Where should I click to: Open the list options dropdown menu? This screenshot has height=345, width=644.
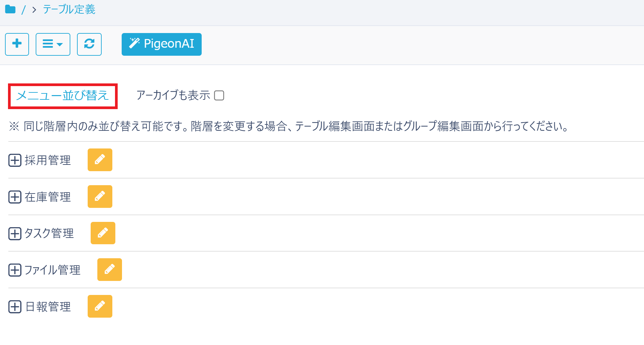pyautogui.click(x=53, y=44)
